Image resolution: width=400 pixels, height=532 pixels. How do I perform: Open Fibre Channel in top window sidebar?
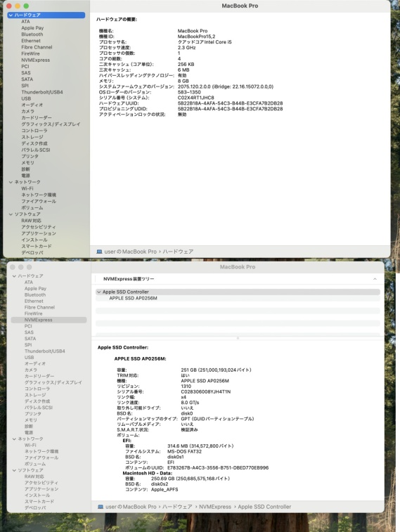pyautogui.click(x=37, y=47)
